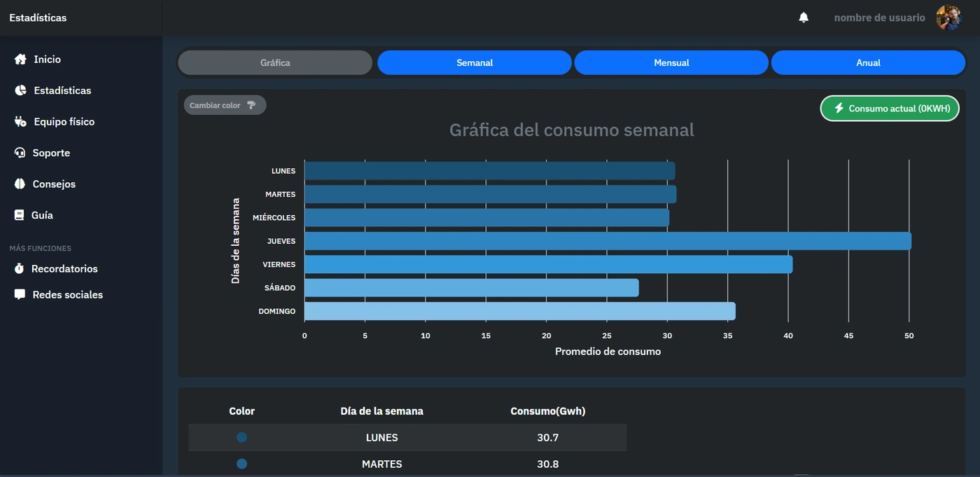Click the headset icon for Soporte

point(20,153)
